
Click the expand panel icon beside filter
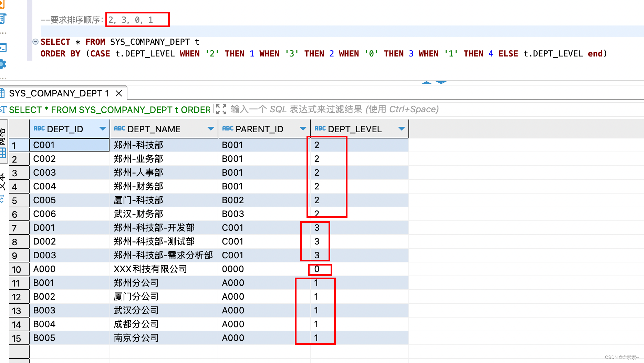pyautogui.click(x=221, y=110)
